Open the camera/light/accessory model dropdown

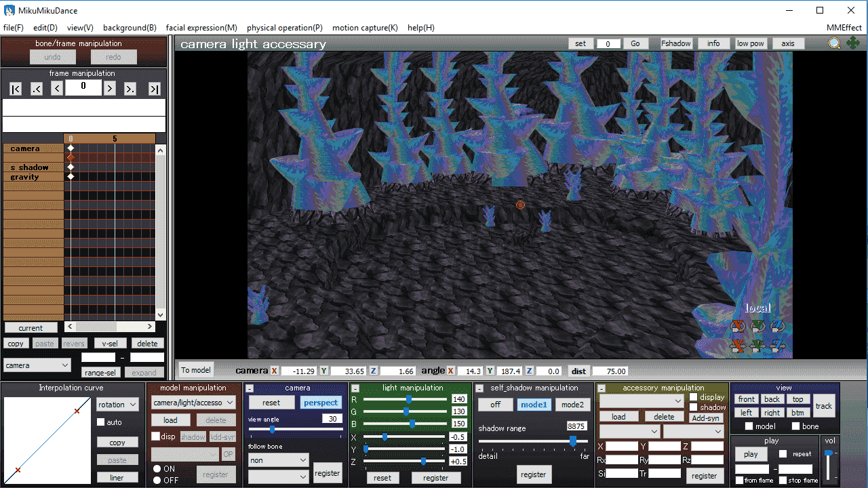pos(193,403)
